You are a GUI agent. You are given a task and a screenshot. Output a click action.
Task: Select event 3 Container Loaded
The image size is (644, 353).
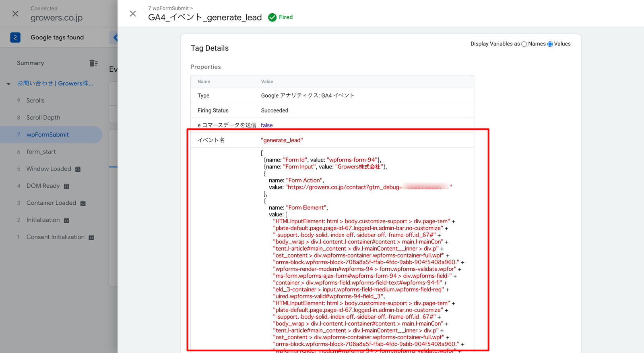[x=51, y=203]
